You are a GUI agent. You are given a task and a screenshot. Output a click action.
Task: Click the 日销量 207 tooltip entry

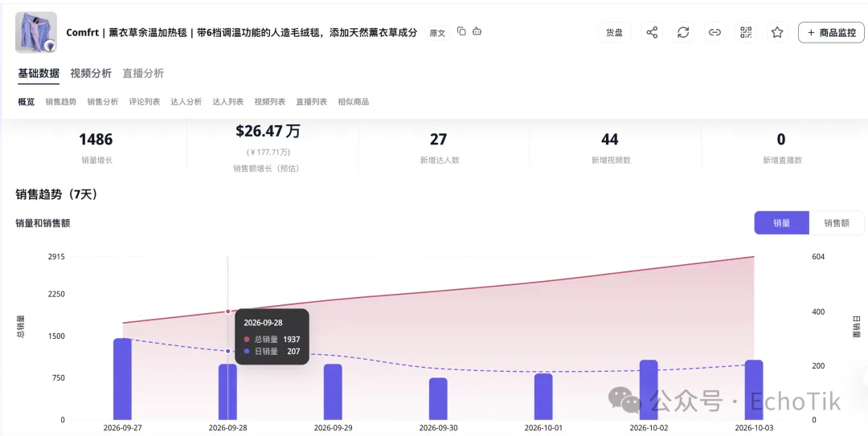(x=272, y=352)
